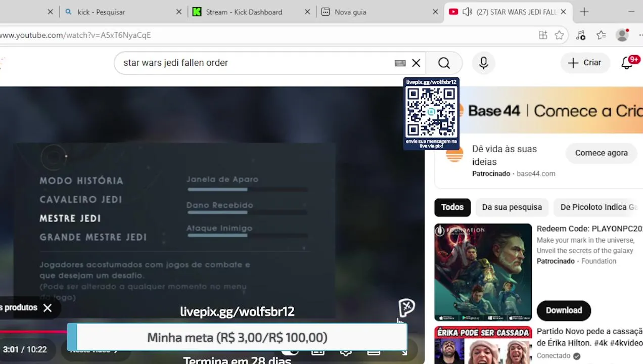Select the Da sua pesquisa filter chip
Viewport: 643px width, 364px height.
click(512, 207)
